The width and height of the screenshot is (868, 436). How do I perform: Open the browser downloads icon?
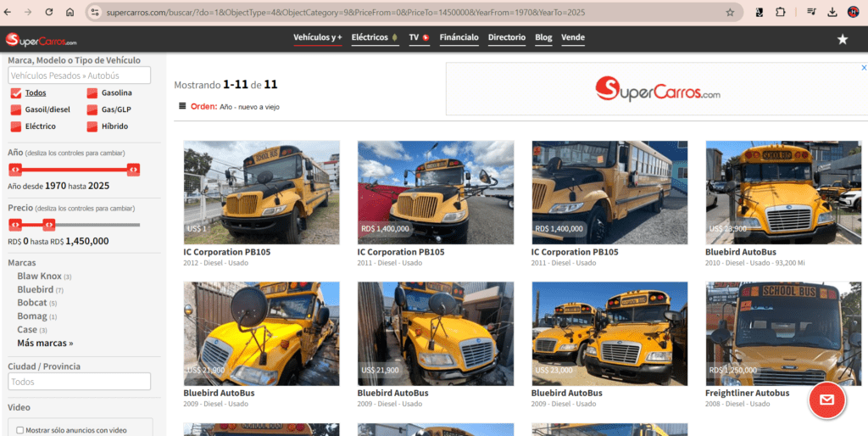[832, 12]
